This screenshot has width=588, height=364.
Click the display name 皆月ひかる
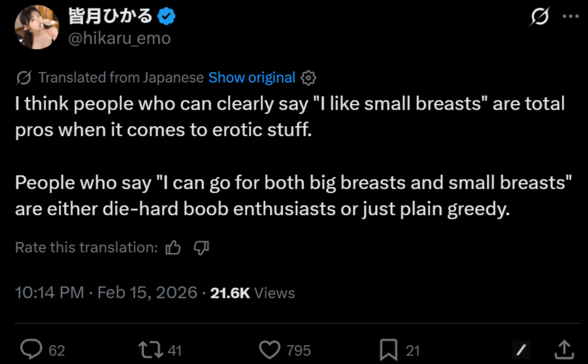(x=110, y=16)
